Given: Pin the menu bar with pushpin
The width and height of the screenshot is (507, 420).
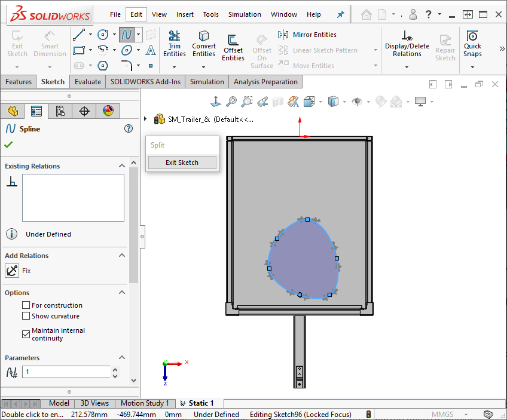Looking at the screenshot, I should (x=340, y=14).
